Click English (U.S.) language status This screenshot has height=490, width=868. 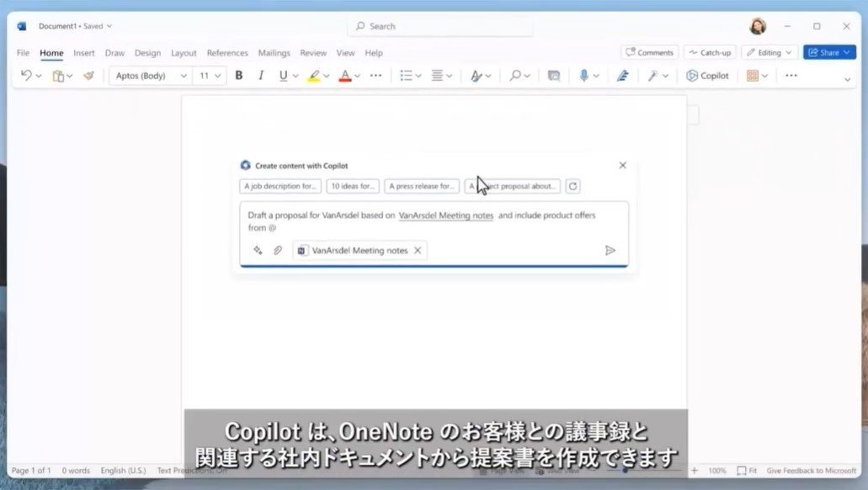[123, 470]
